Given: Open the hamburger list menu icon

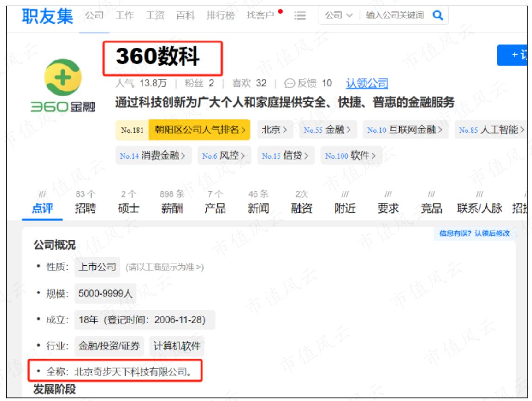Looking at the screenshot, I should pyautogui.click(x=300, y=16).
